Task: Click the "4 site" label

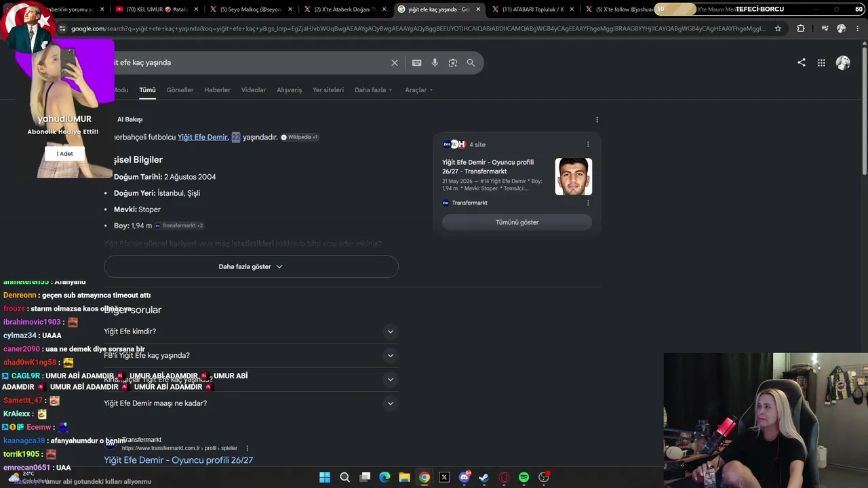Action: point(477,144)
